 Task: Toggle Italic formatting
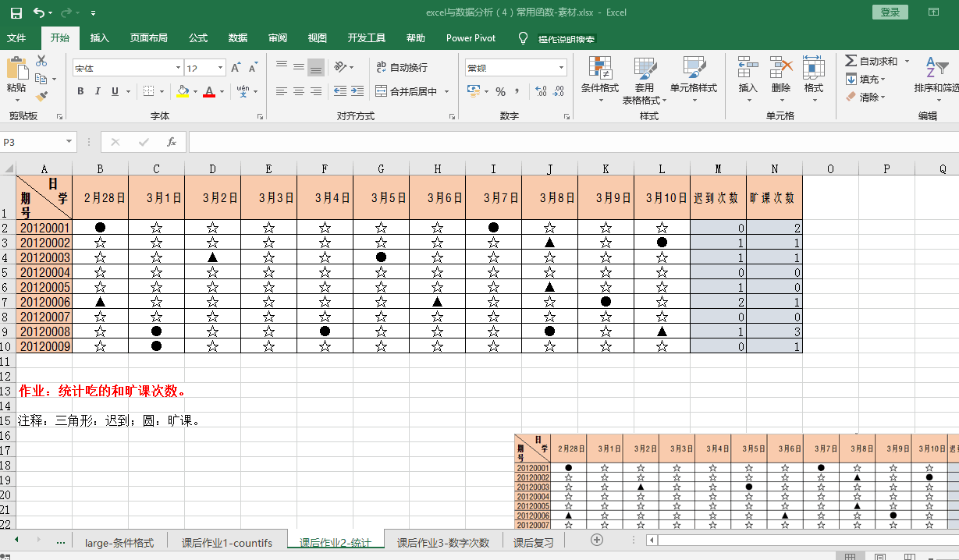pyautogui.click(x=98, y=91)
